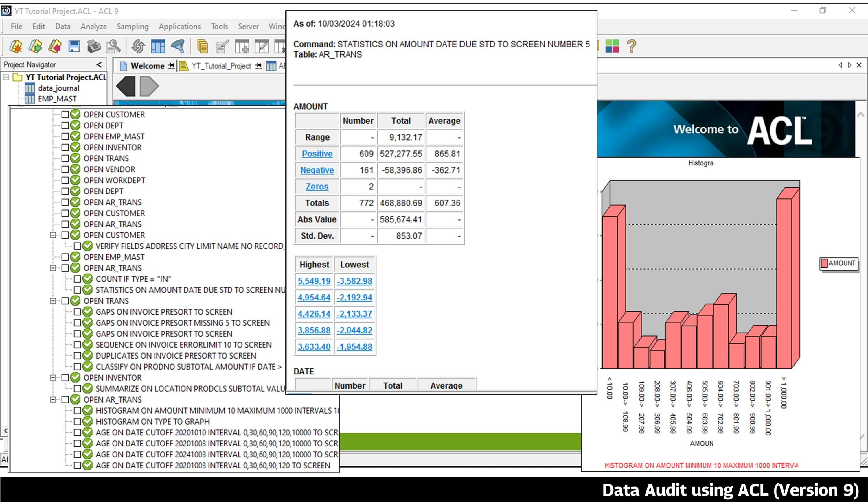868x502 pixels.
Task: Tick the COUNT IF TYPE = "IN" checkbox
Action: coord(77,279)
